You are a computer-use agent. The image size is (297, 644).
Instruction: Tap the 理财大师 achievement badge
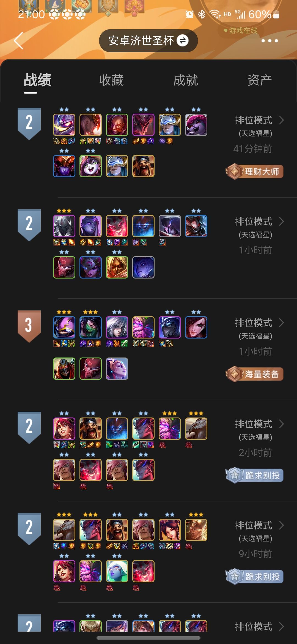click(x=255, y=171)
